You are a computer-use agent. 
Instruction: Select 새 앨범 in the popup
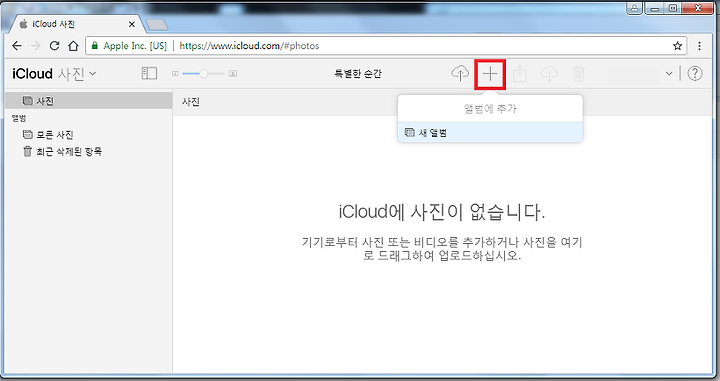click(x=490, y=133)
